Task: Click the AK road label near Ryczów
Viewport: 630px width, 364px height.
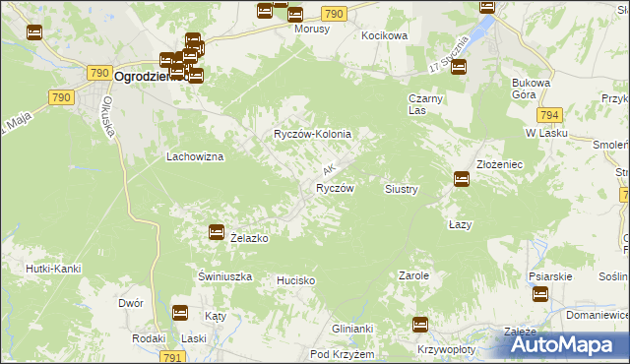Action: tap(329, 169)
